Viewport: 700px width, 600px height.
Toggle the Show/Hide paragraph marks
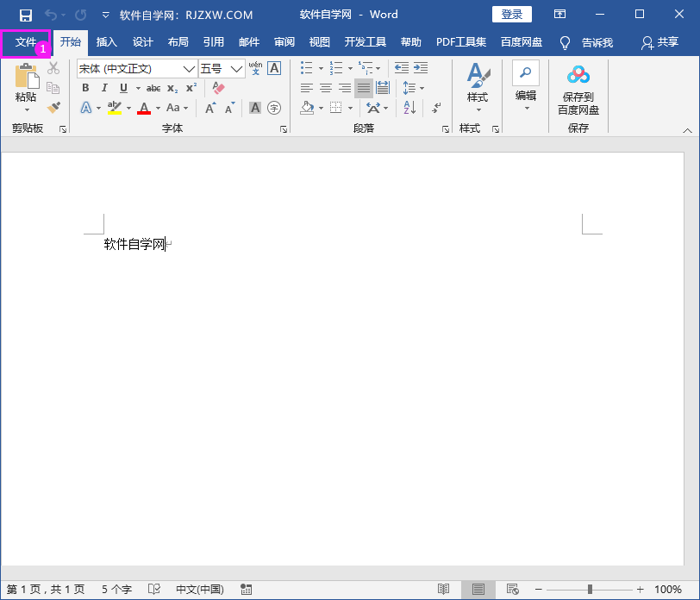tap(437, 109)
